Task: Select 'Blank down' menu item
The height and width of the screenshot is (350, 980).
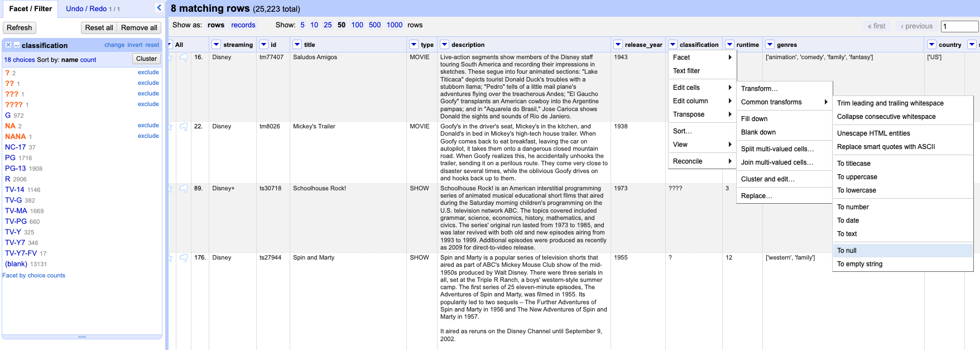Action: [785, 132]
